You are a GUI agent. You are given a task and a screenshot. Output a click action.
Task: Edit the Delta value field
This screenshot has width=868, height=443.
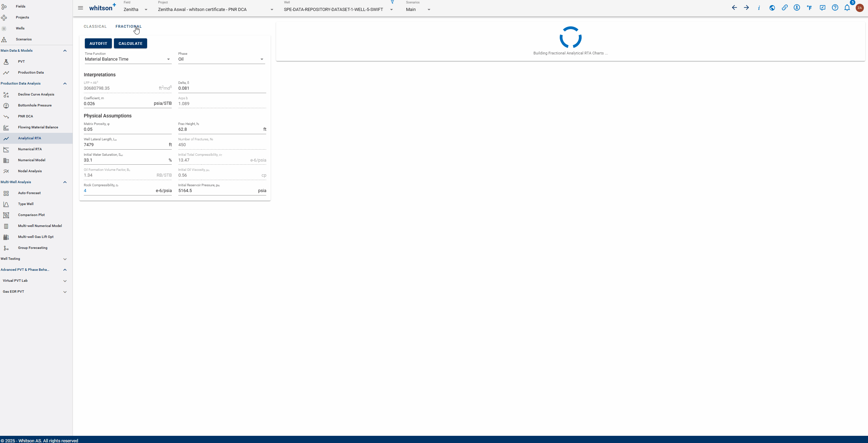pyautogui.click(x=222, y=88)
